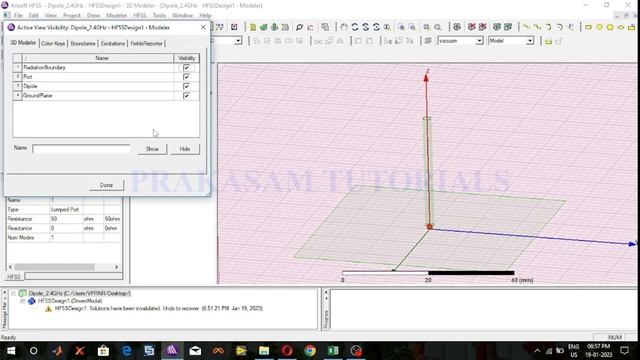
Task: Click the yellow notebook icon in toolbar
Action: click(x=253, y=27)
